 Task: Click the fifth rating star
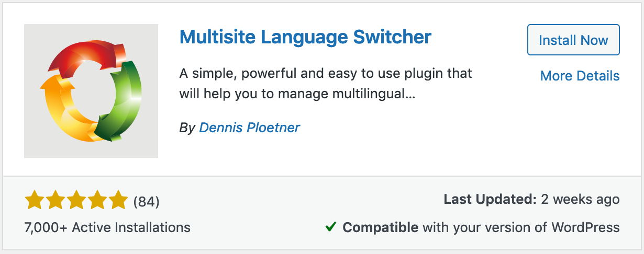(118, 200)
